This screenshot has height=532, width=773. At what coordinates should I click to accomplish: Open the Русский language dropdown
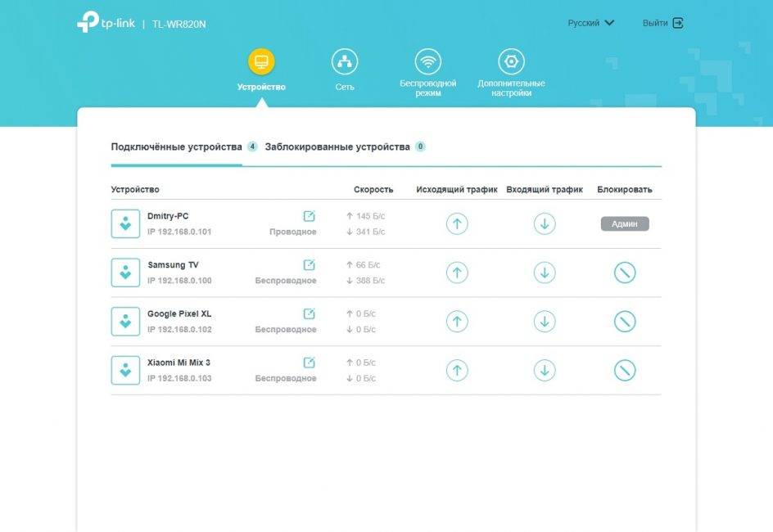click(x=590, y=23)
